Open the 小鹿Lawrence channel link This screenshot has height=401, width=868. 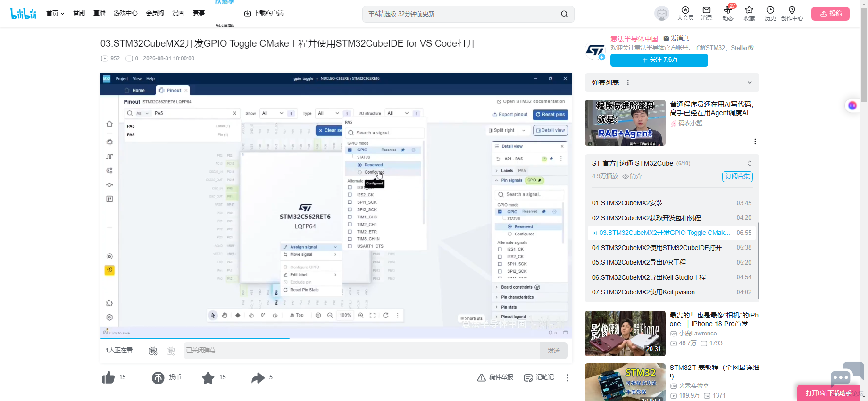click(x=693, y=334)
